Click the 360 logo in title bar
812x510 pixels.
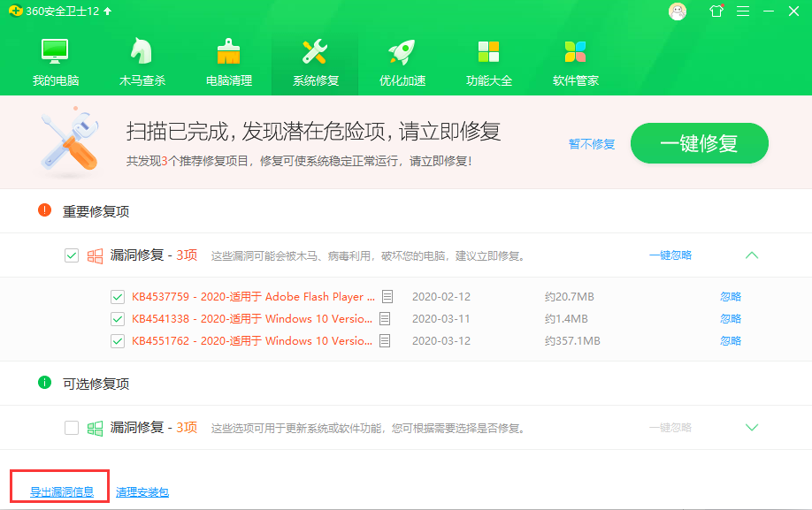[16, 11]
